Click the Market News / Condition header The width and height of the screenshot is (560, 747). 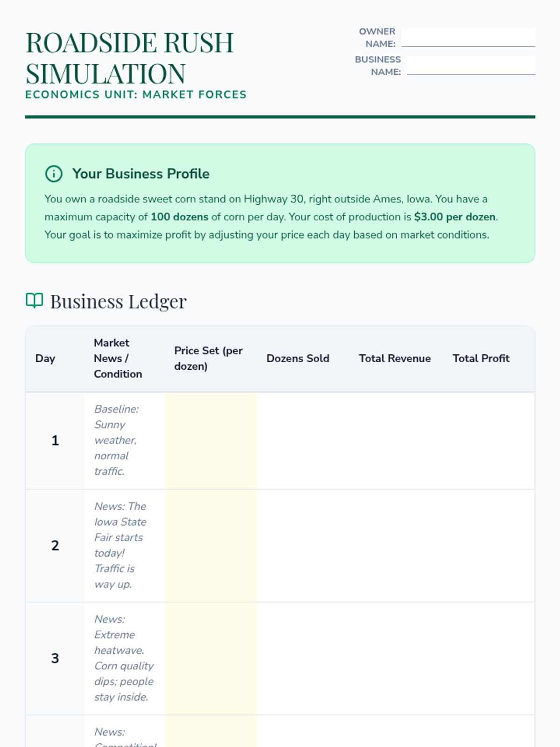118,359
